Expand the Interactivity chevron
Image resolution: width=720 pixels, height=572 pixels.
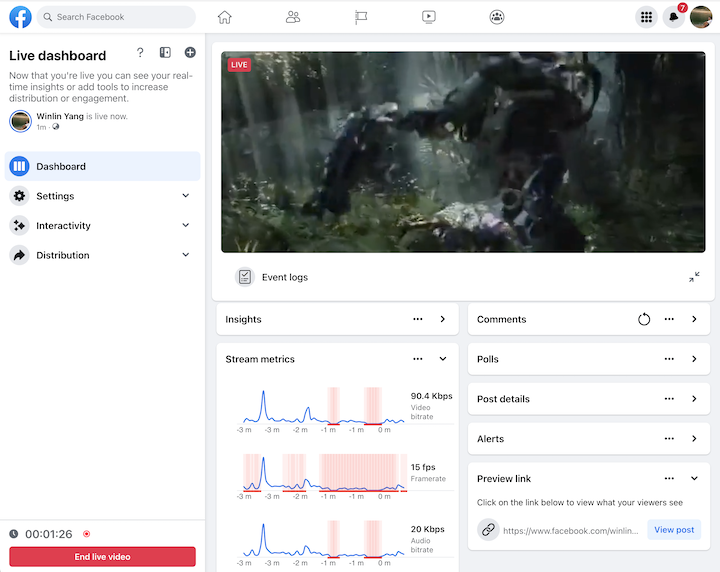186,225
